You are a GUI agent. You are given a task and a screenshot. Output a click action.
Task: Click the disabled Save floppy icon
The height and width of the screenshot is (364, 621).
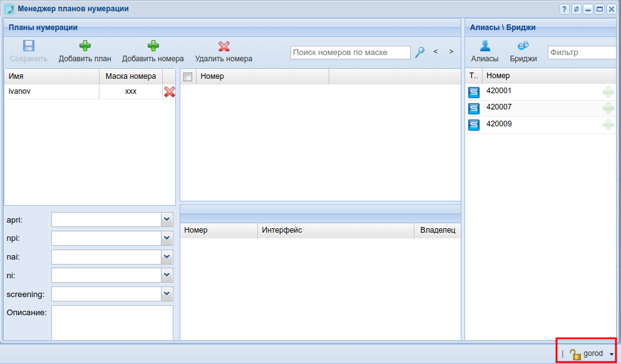point(29,46)
